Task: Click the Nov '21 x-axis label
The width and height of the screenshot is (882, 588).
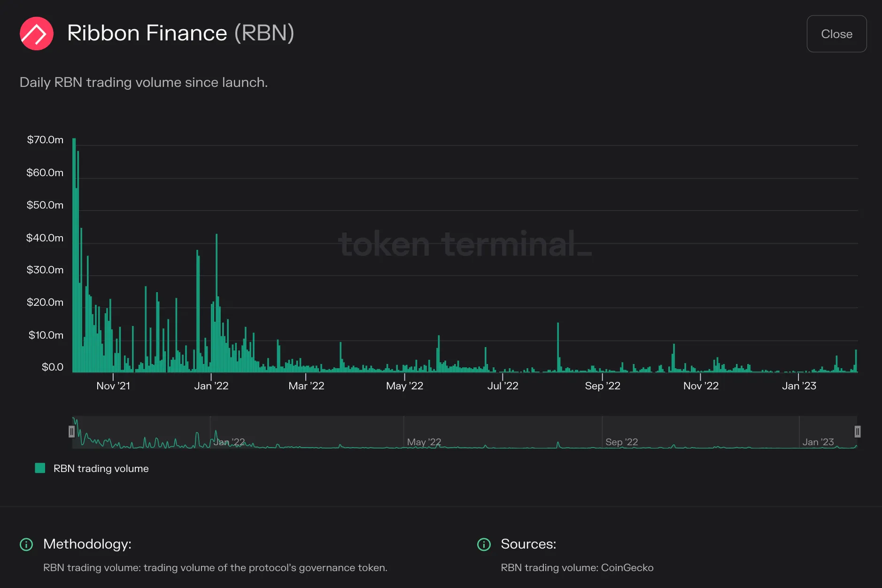Action: [113, 386]
